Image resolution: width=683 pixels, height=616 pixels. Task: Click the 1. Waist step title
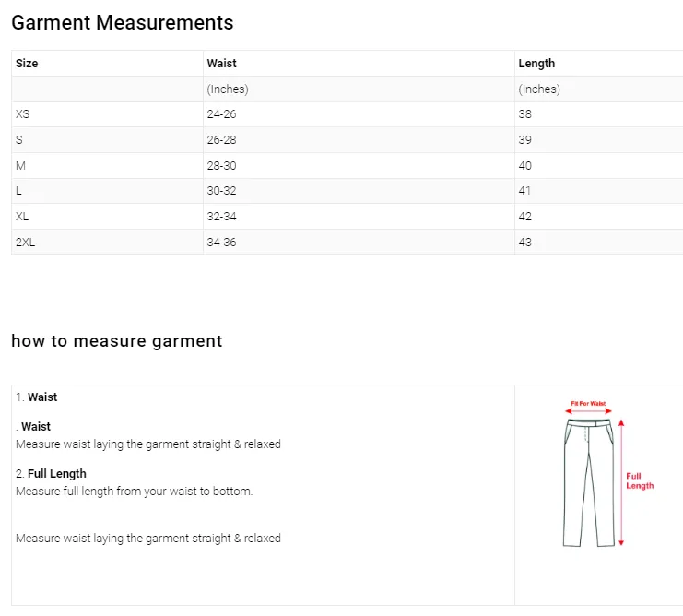[x=37, y=397]
